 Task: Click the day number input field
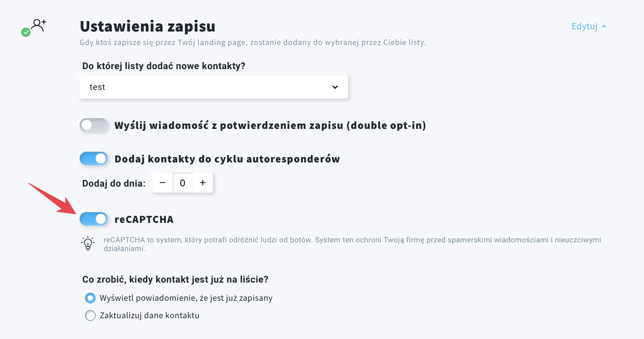point(183,183)
